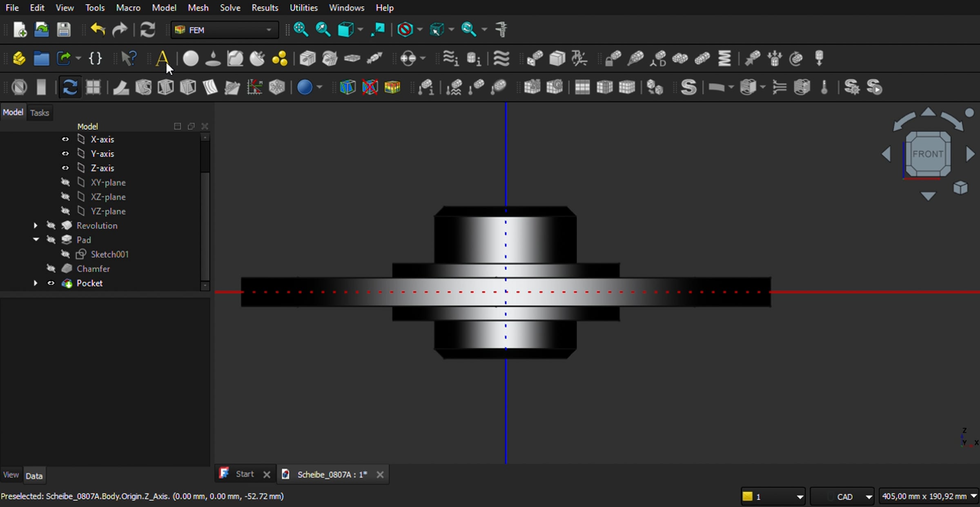Save the current document

click(64, 29)
